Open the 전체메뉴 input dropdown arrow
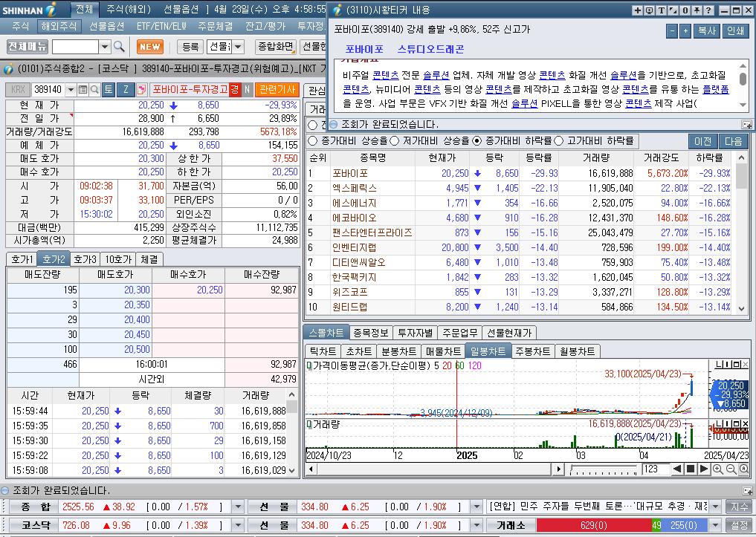This screenshot has width=756, height=537. point(105,47)
